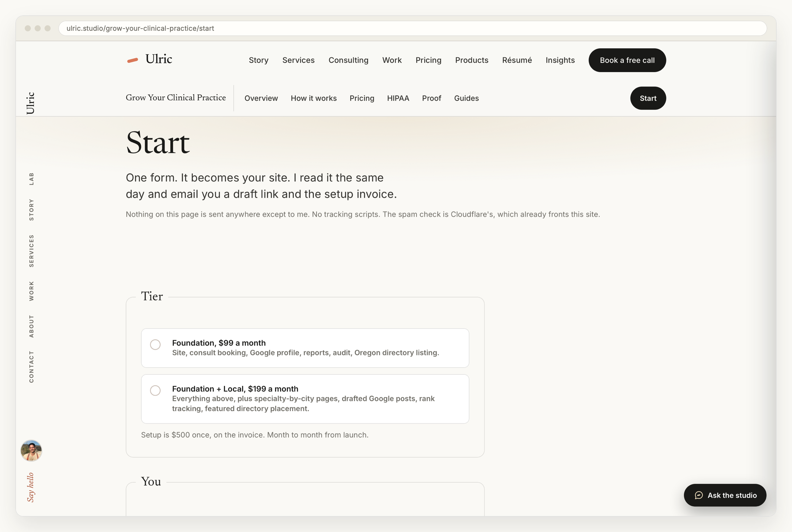This screenshot has height=532, width=792.
Task: Click the You section legend
Action: point(151,481)
